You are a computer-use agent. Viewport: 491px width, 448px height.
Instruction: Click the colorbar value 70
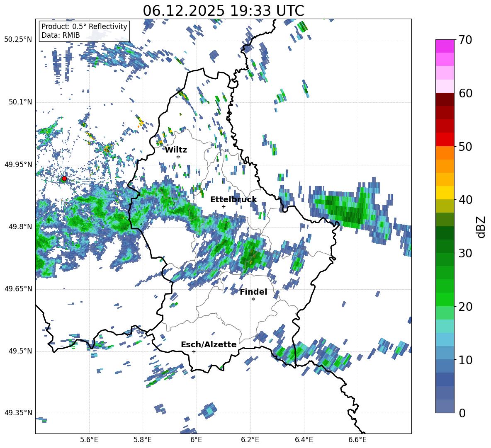point(465,40)
